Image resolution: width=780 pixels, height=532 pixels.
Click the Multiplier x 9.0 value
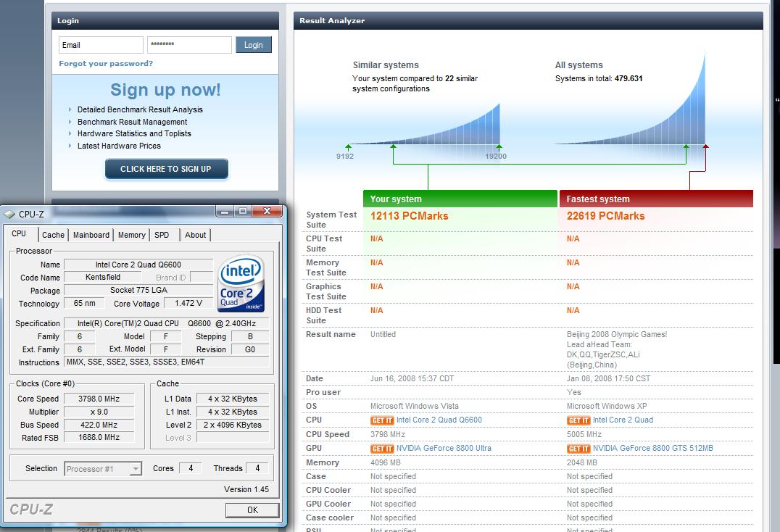(x=99, y=412)
